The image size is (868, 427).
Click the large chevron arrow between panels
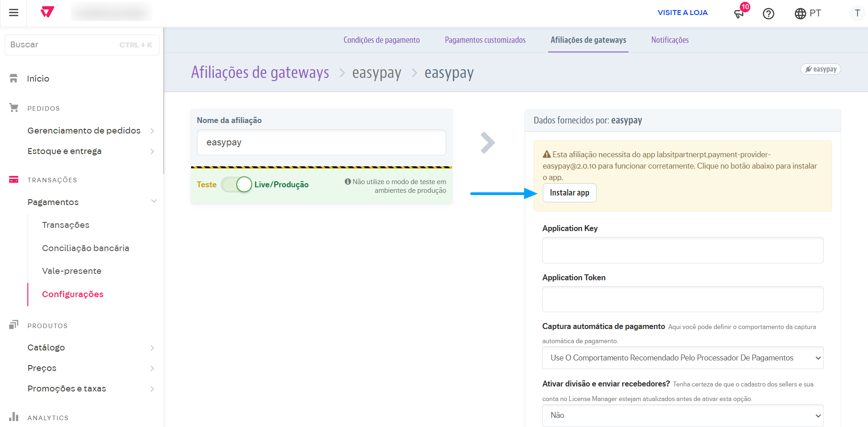[x=488, y=143]
